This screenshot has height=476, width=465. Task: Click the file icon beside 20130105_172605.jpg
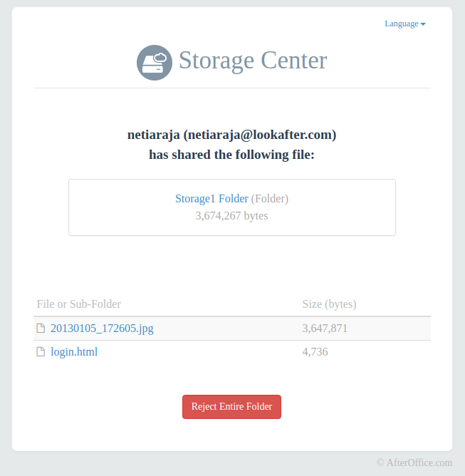click(x=41, y=328)
